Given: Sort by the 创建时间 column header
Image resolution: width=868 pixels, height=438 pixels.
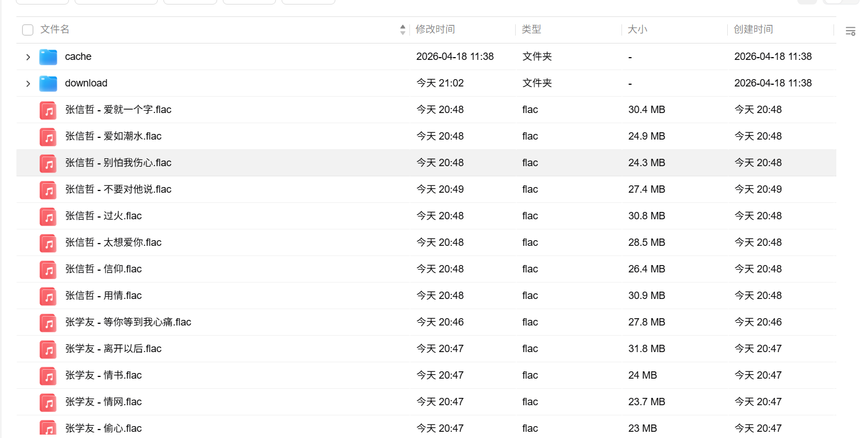Looking at the screenshot, I should pyautogui.click(x=753, y=29).
